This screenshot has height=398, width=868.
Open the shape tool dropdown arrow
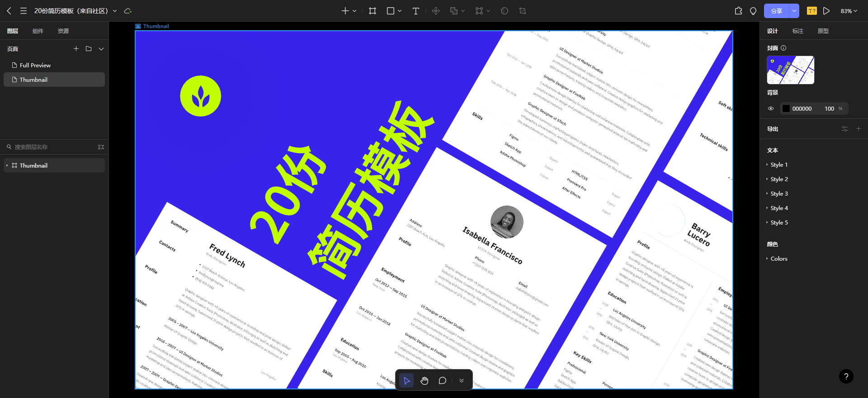point(400,11)
